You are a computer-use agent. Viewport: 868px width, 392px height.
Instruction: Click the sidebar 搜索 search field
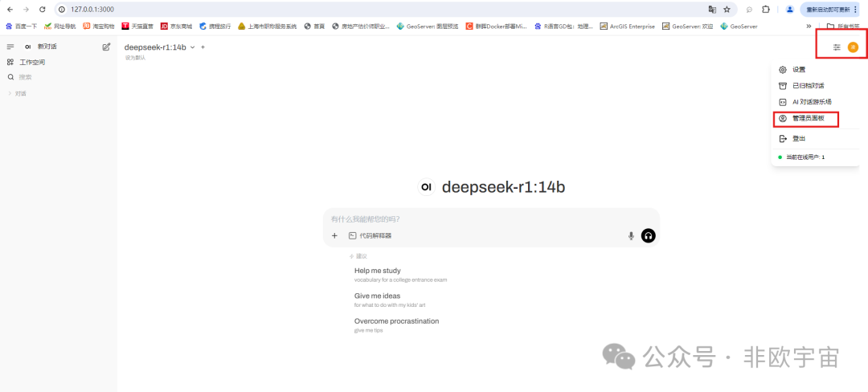(58, 77)
